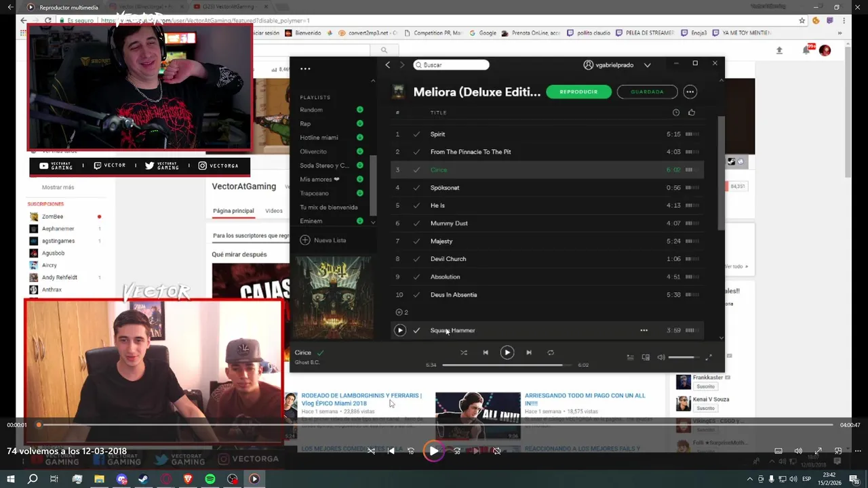
Task: Click the Spotify song progress bar
Action: pyautogui.click(x=506, y=365)
